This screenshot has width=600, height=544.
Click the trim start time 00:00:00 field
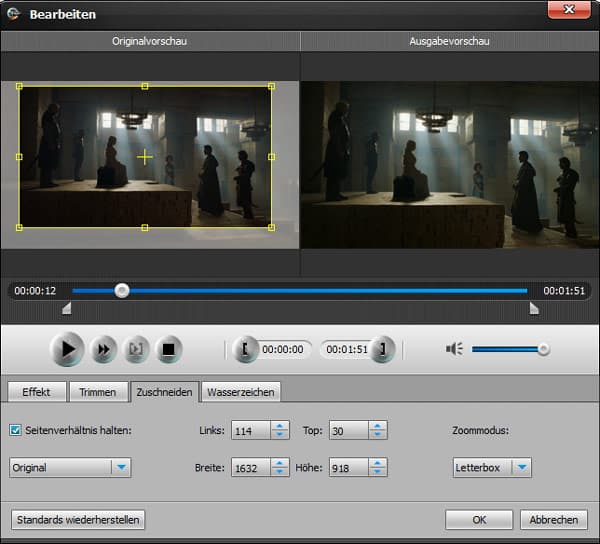283,349
